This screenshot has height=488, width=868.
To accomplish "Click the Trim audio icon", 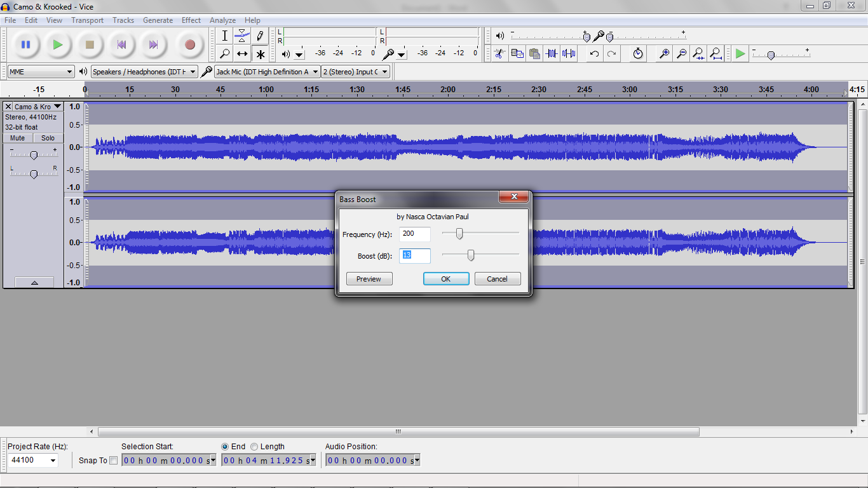I will click(x=552, y=53).
